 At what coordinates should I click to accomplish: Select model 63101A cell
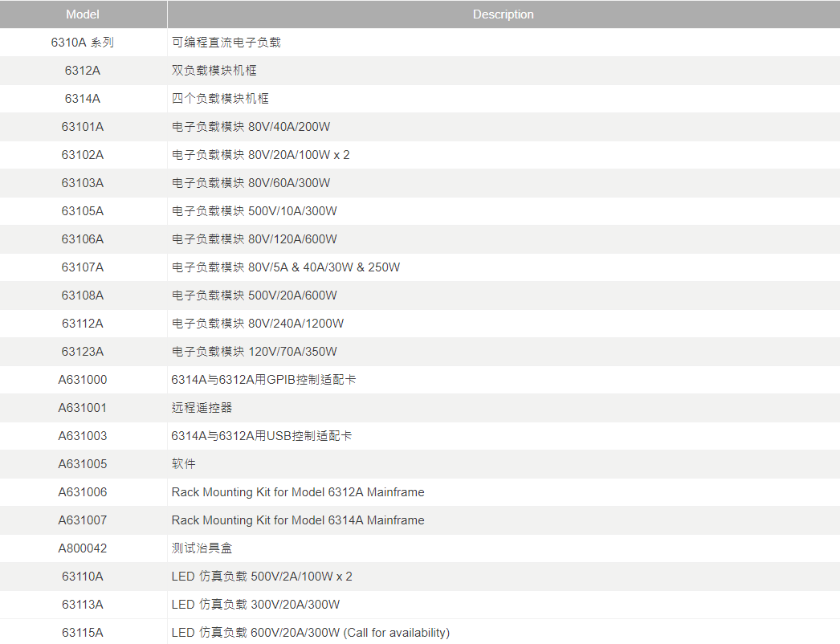[83, 127]
